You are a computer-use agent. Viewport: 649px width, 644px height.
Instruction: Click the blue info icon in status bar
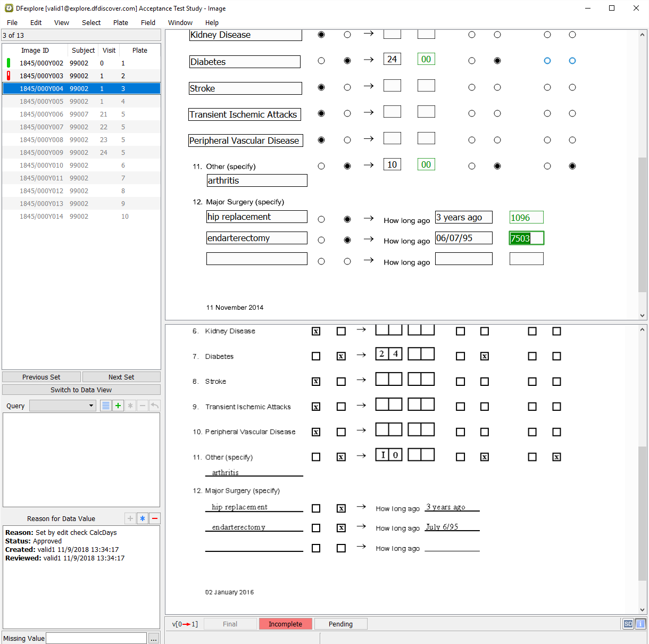tap(640, 624)
